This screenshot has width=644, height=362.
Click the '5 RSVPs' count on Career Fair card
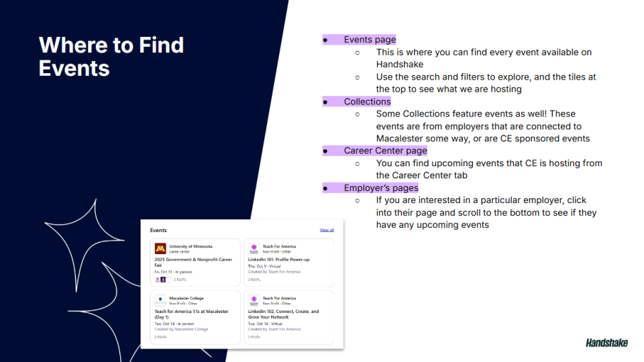pyautogui.click(x=180, y=280)
